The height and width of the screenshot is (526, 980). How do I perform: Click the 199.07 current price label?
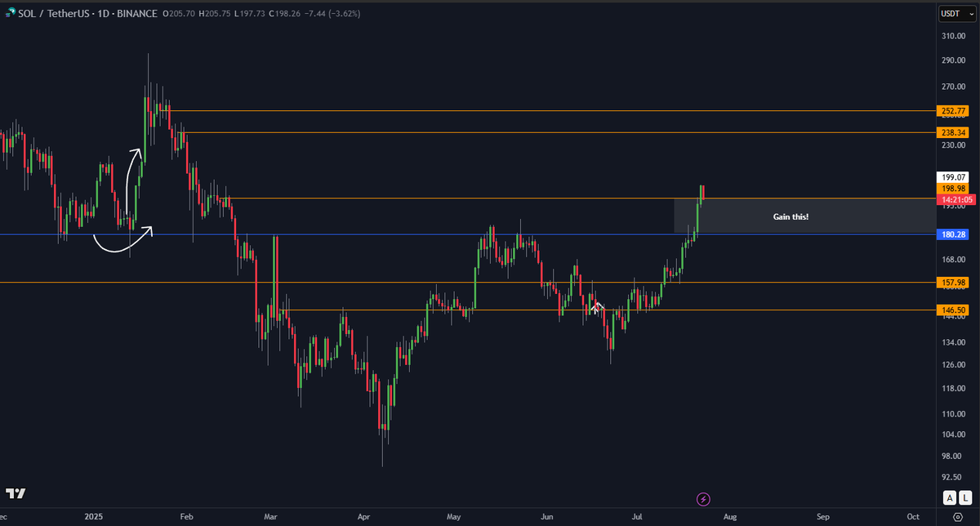pos(953,176)
